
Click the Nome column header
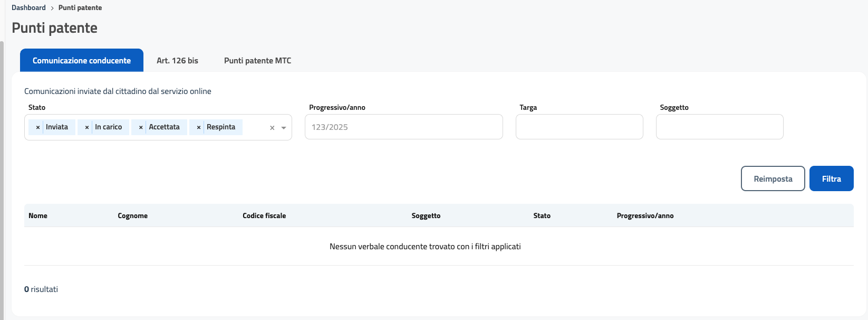tap(38, 216)
